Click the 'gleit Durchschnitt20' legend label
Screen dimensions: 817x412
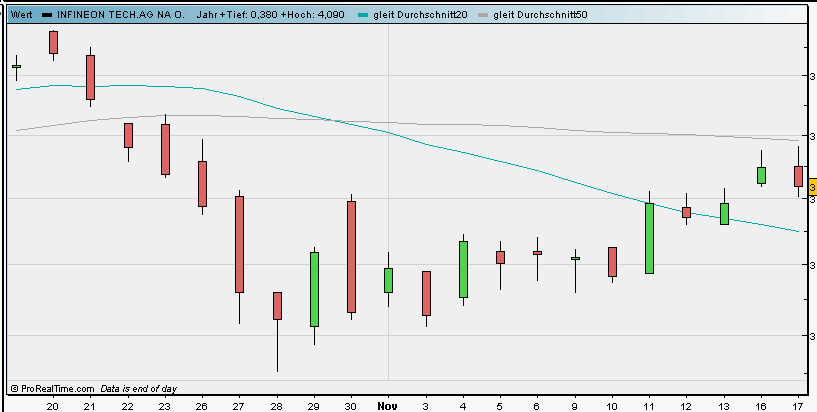coord(420,15)
